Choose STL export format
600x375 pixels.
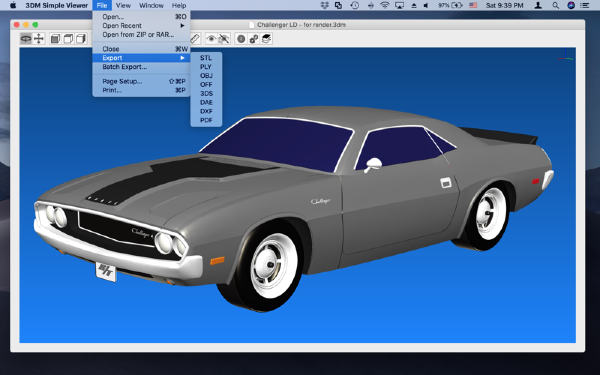[206, 58]
